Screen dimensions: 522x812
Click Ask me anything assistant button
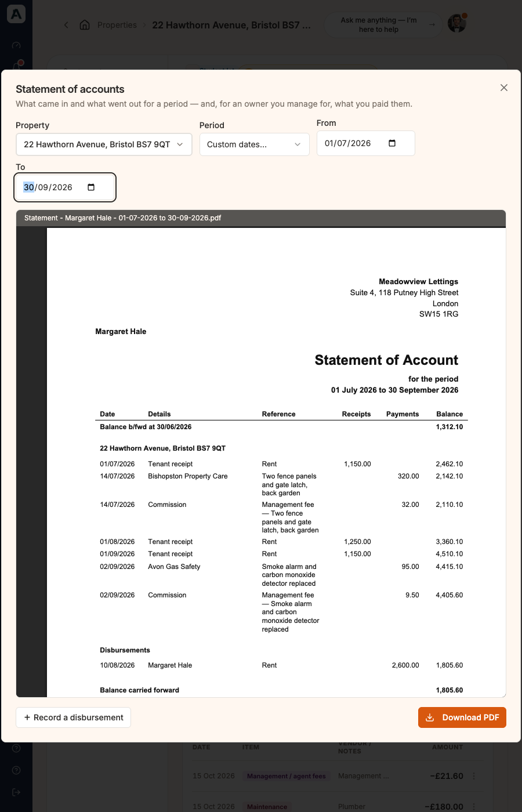click(x=383, y=25)
